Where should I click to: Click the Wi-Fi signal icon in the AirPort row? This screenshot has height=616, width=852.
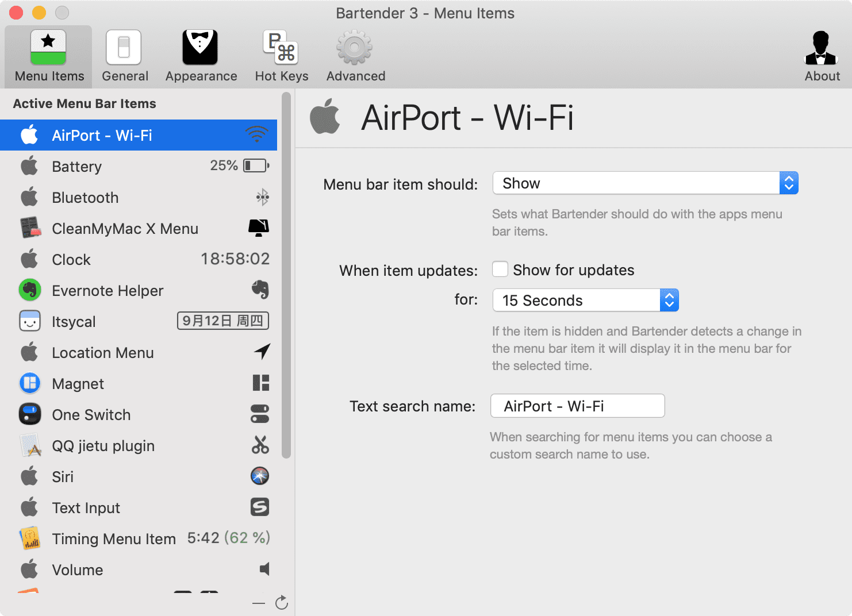click(257, 134)
